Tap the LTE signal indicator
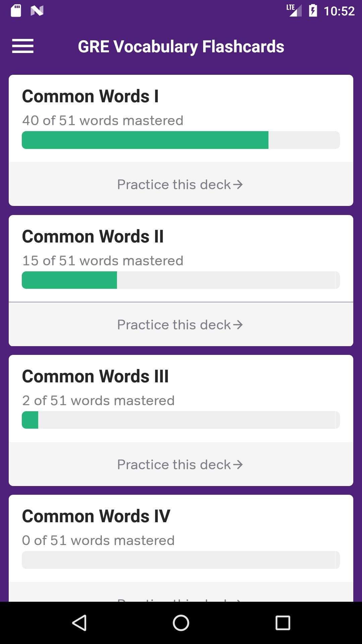 [293, 11]
